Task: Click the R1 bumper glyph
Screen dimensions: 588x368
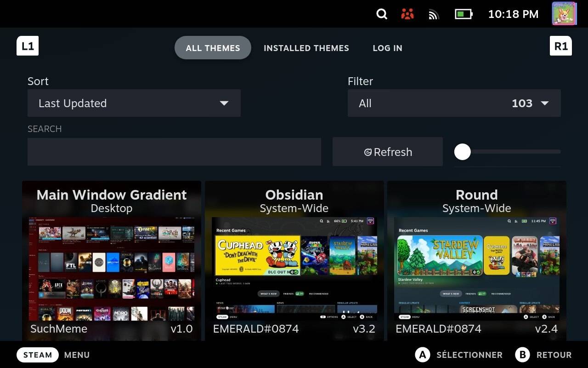Action: [x=561, y=46]
